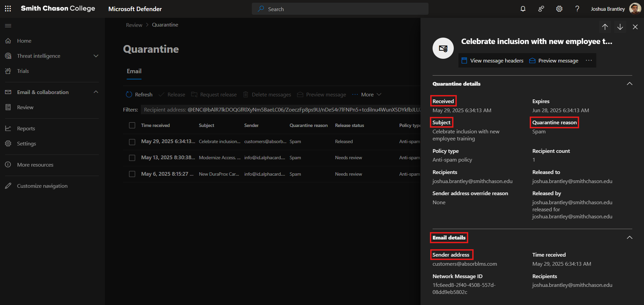
Task: Sort by Sender column header
Action: point(251,125)
